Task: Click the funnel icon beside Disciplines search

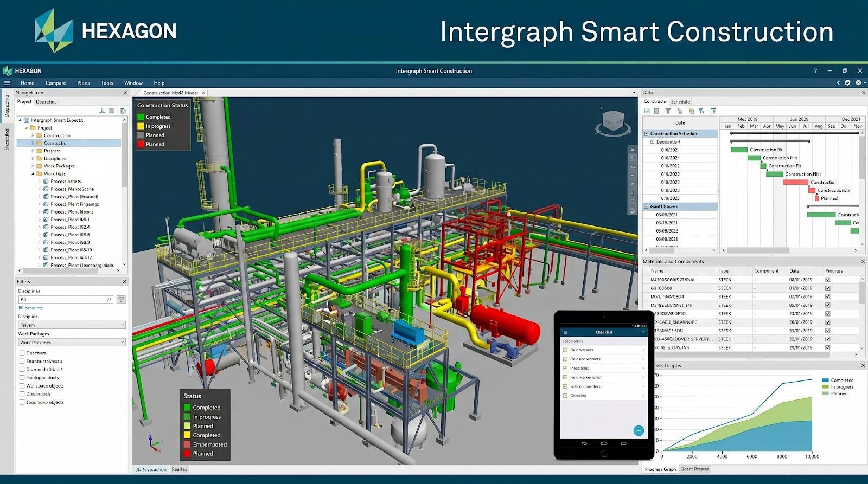Action: pyautogui.click(x=121, y=299)
